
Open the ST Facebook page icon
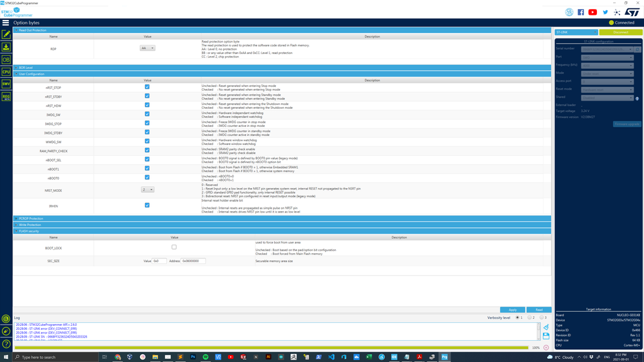point(581,12)
